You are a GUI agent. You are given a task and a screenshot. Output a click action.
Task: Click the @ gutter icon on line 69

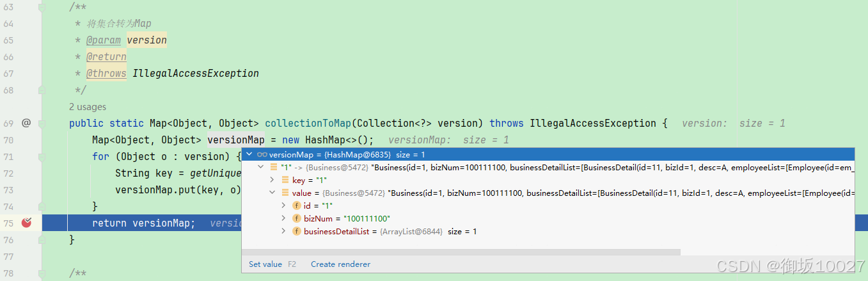pyautogui.click(x=26, y=123)
